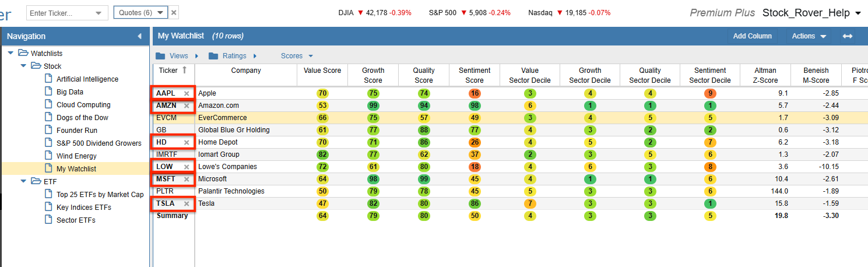This screenshot has width=868, height=267.
Task: Click the Founder Run document icon
Action: coord(49,130)
